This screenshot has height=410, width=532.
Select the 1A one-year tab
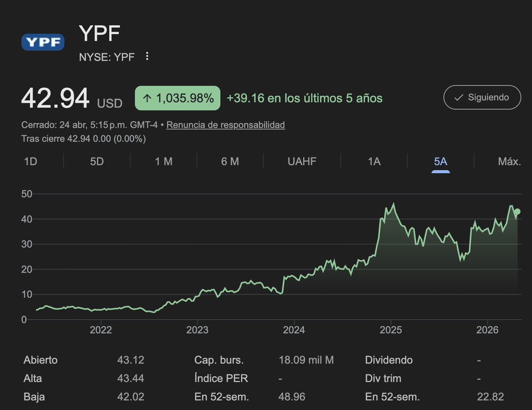tap(374, 161)
